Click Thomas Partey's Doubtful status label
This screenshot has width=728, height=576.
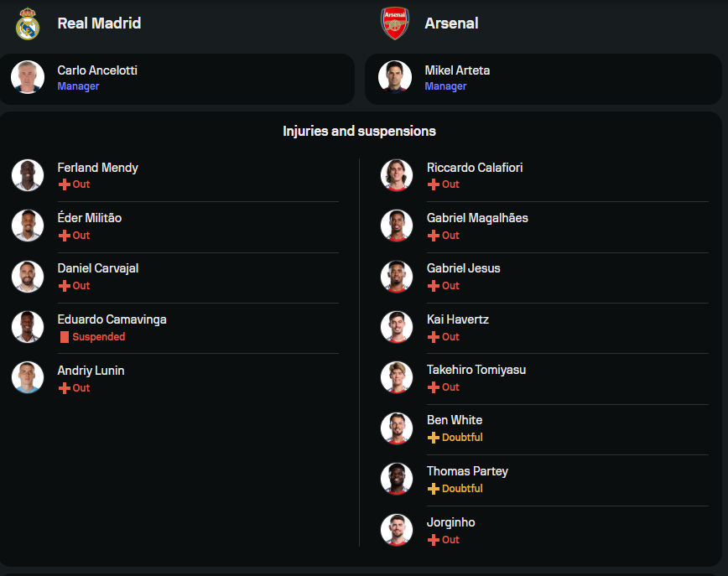pos(462,489)
